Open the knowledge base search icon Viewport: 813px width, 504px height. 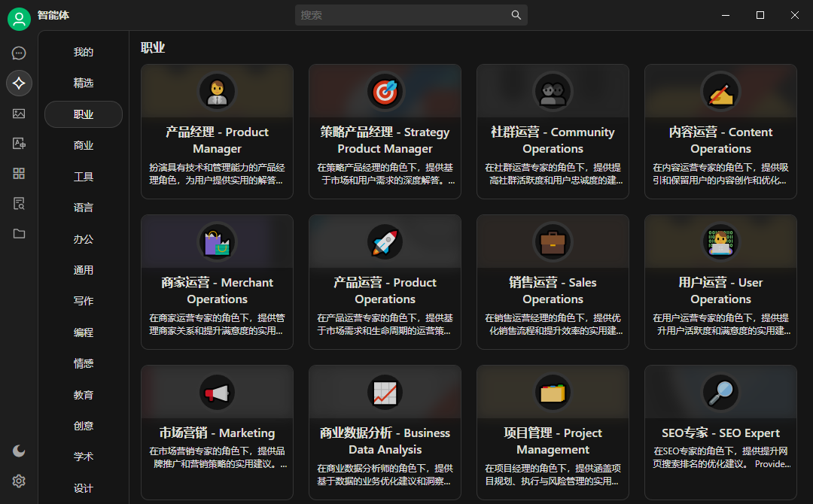pyautogui.click(x=19, y=204)
